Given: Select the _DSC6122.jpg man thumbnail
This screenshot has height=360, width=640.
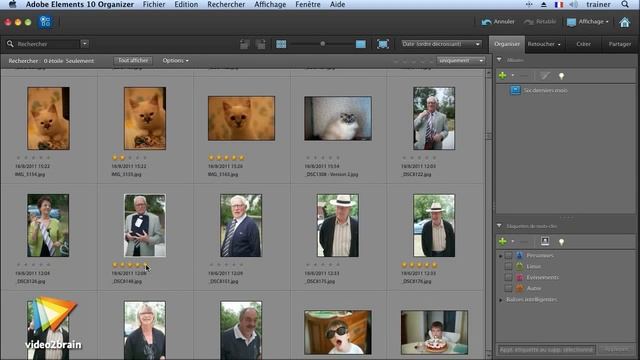Looking at the screenshot, I should pos(434,118).
